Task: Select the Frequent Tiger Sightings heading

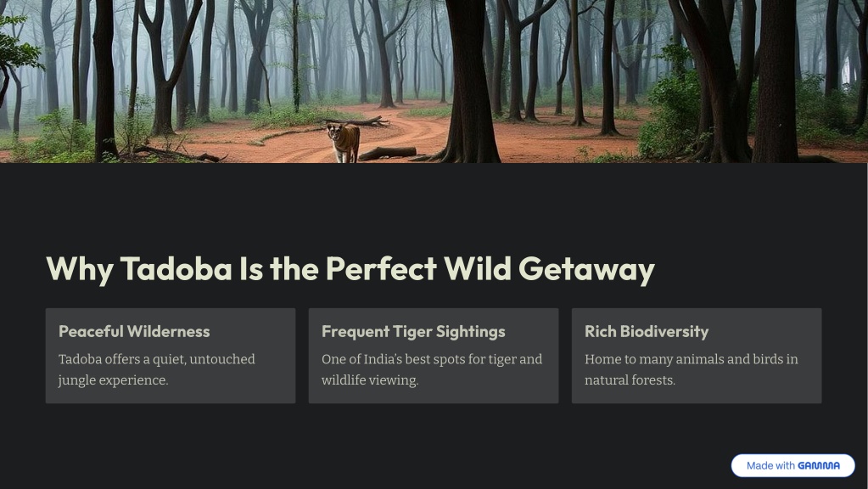Action: (413, 331)
